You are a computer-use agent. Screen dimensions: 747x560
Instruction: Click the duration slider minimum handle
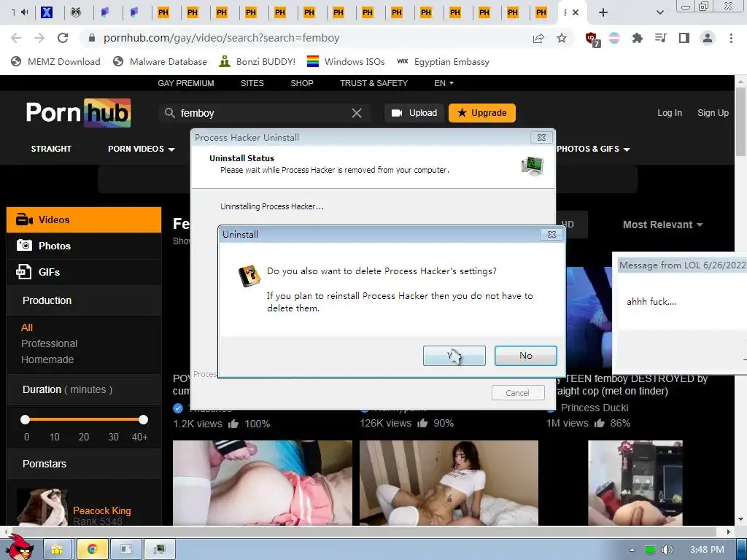coord(26,419)
